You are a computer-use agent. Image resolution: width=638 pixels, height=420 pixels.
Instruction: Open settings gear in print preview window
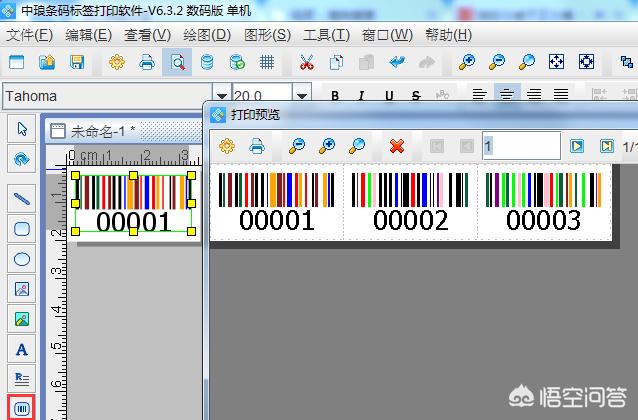(x=227, y=146)
